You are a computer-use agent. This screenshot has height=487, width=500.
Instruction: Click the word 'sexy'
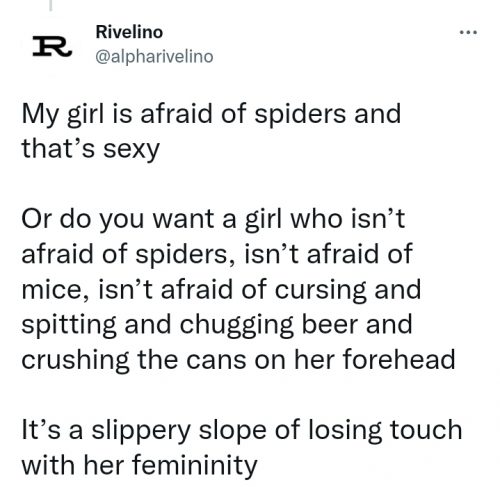coord(131,151)
